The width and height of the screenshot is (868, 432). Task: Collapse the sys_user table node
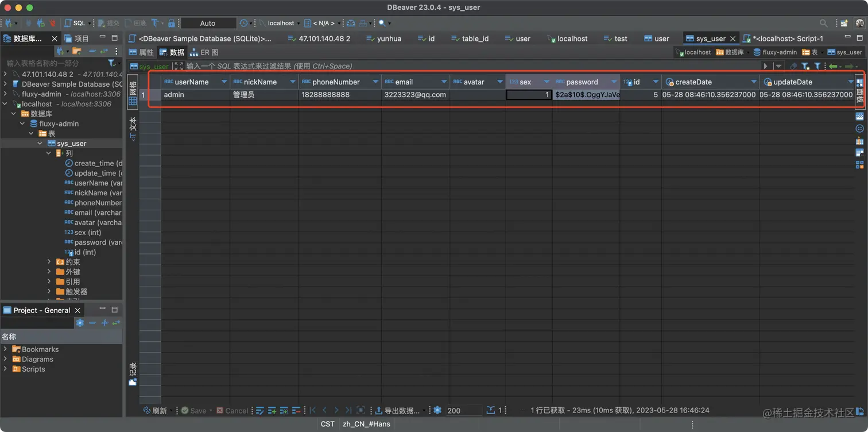pyautogui.click(x=40, y=144)
